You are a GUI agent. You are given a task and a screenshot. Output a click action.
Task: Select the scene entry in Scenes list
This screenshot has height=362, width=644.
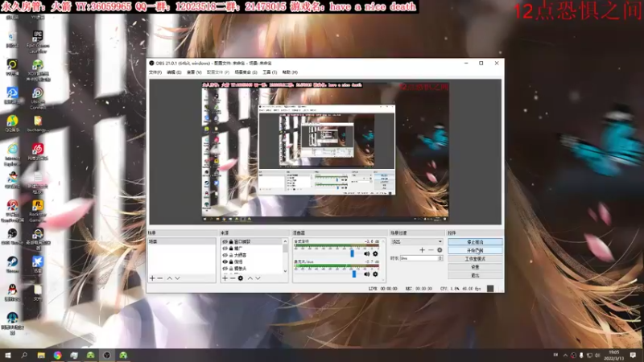[x=182, y=242]
